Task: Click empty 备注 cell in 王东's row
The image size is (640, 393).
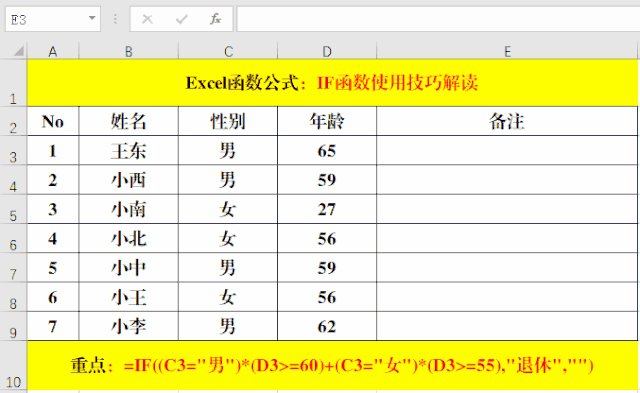Action: (507, 151)
